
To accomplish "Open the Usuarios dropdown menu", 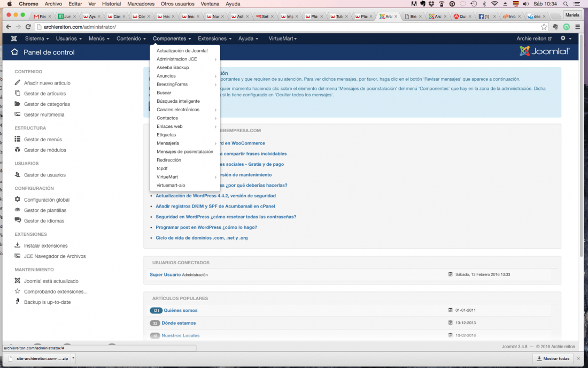I will pyautogui.click(x=68, y=39).
